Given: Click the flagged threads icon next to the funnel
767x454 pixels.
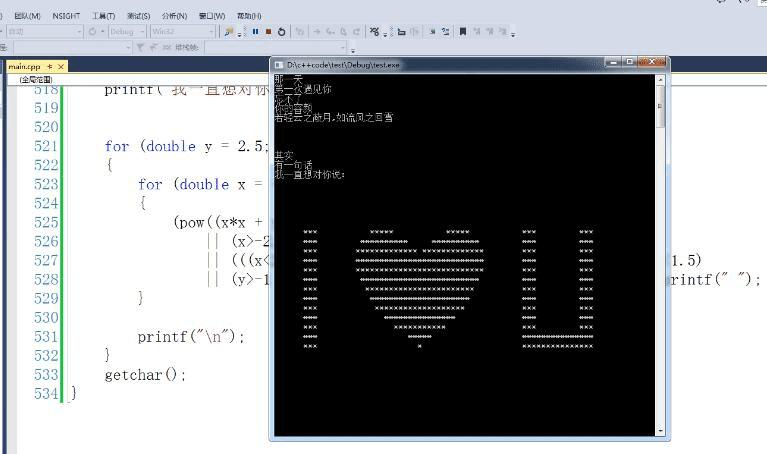Looking at the screenshot, I should point(153,47).
